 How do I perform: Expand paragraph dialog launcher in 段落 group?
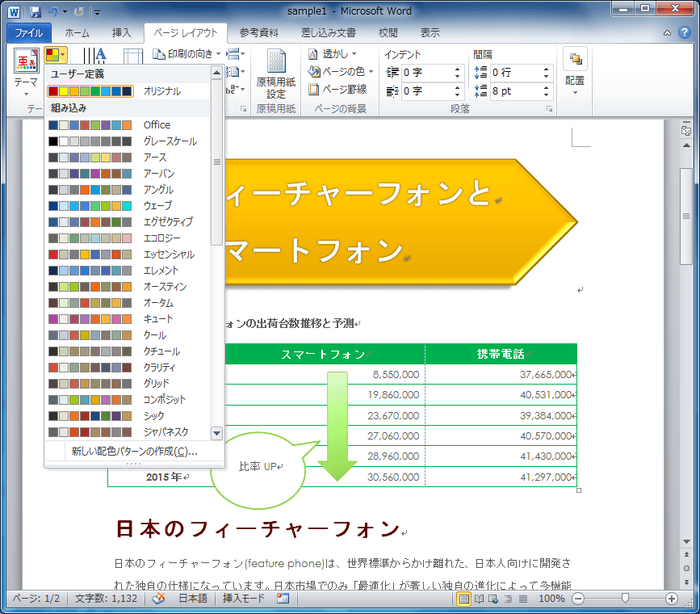(x=550, y=109)
